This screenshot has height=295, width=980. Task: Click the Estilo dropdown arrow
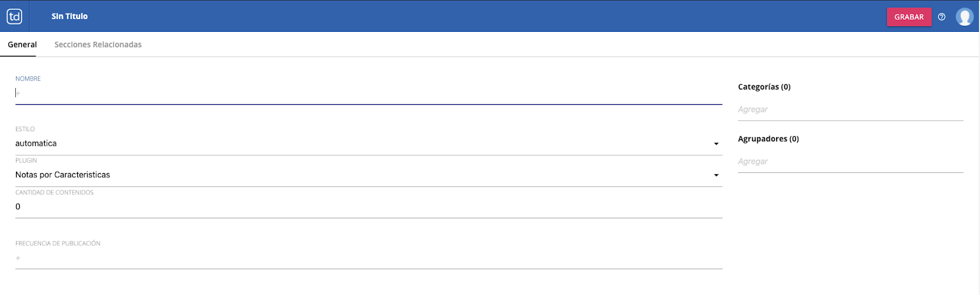716,144
